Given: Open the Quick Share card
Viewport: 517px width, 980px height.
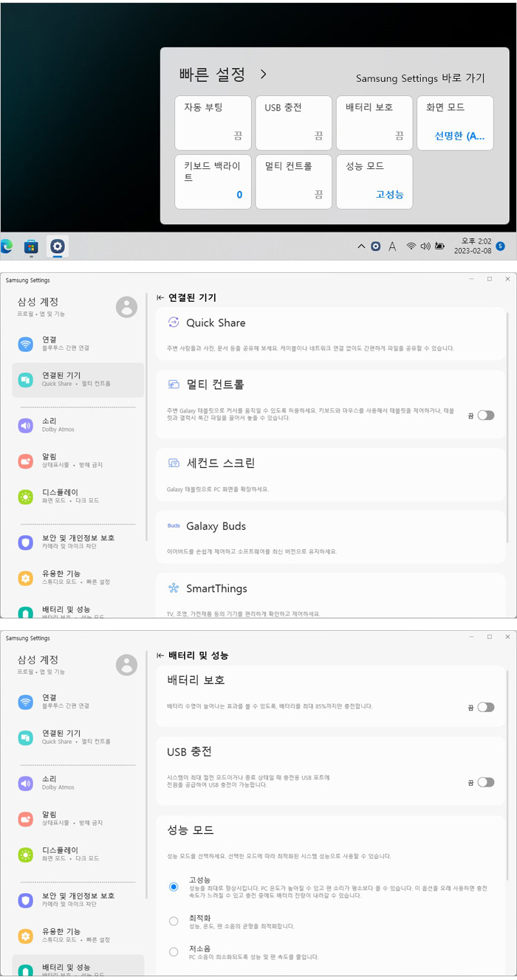Looking at the screenshot, I should pos(331,334).
